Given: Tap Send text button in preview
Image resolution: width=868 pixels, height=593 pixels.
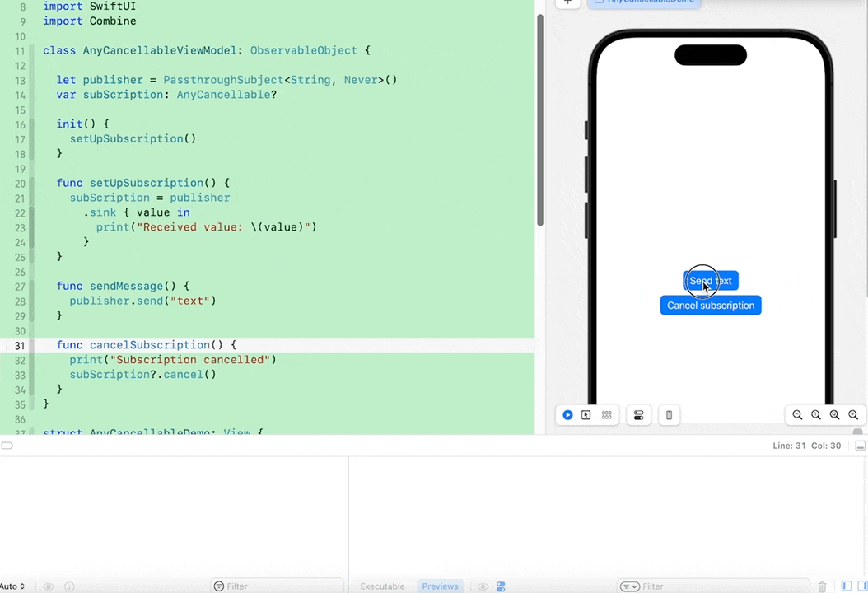Looking at the screenshot, I should coord(711,281).
